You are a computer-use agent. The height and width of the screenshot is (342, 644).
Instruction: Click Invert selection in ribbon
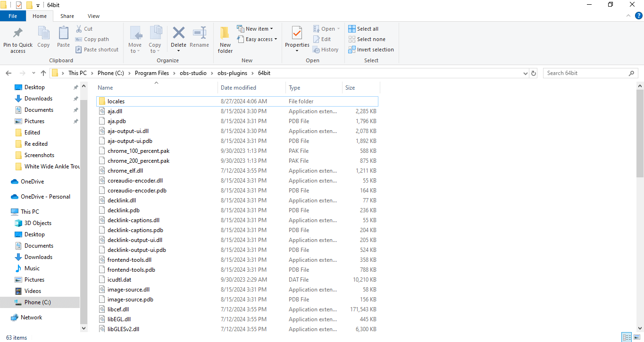pos(371,50)
